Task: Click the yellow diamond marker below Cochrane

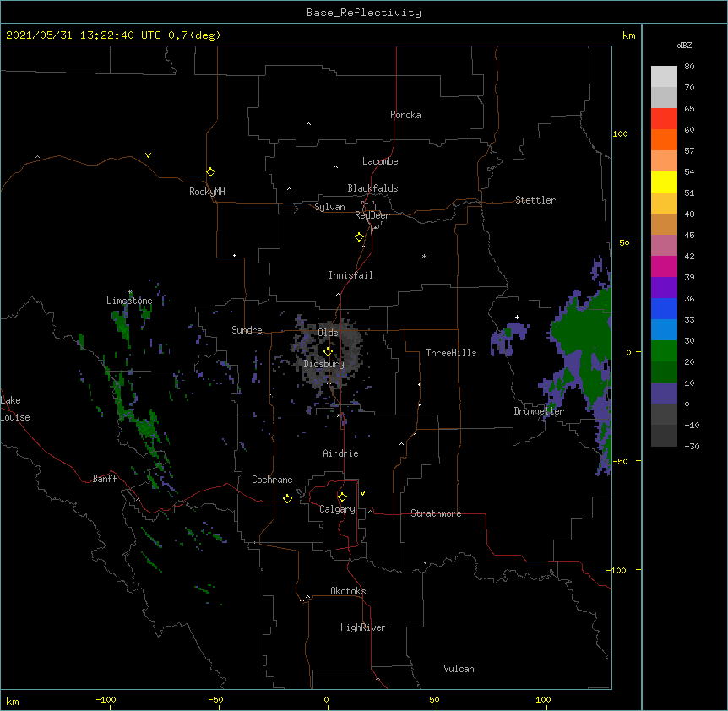Action: (x=287, y=498)
